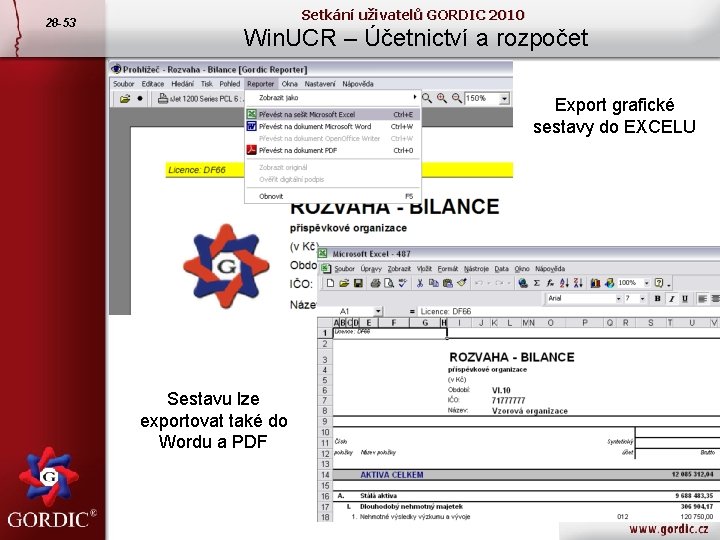The image size is (720, 540).
Task: Open the Nápověda menu in Gordic Reporter
Action: tap(358, 84)
